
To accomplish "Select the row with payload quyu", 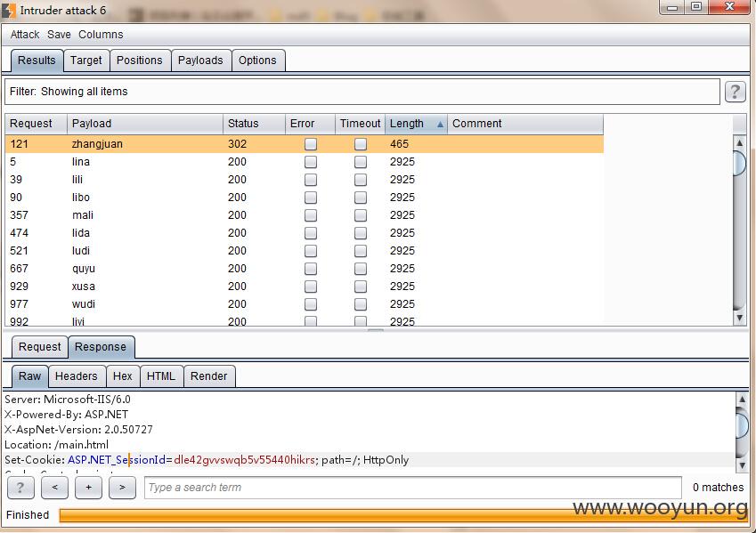I will (x=305, y=269).
